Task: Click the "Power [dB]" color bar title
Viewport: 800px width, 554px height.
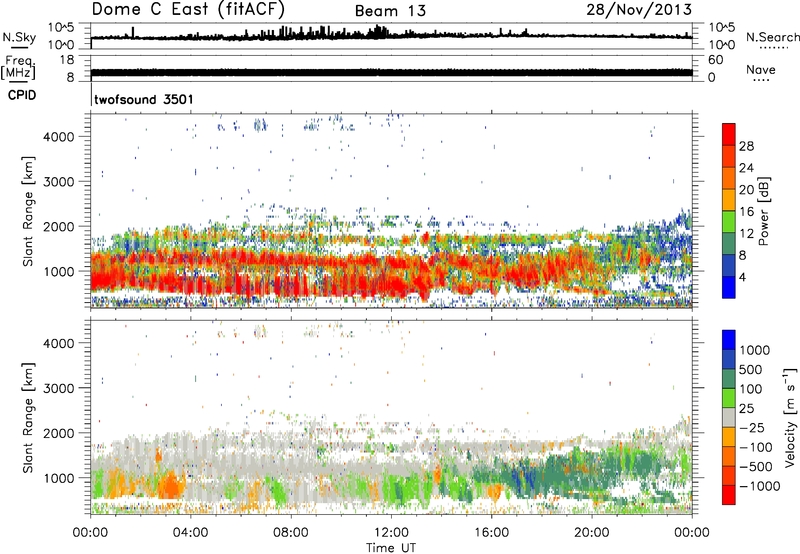Action: tap(764, 211)
